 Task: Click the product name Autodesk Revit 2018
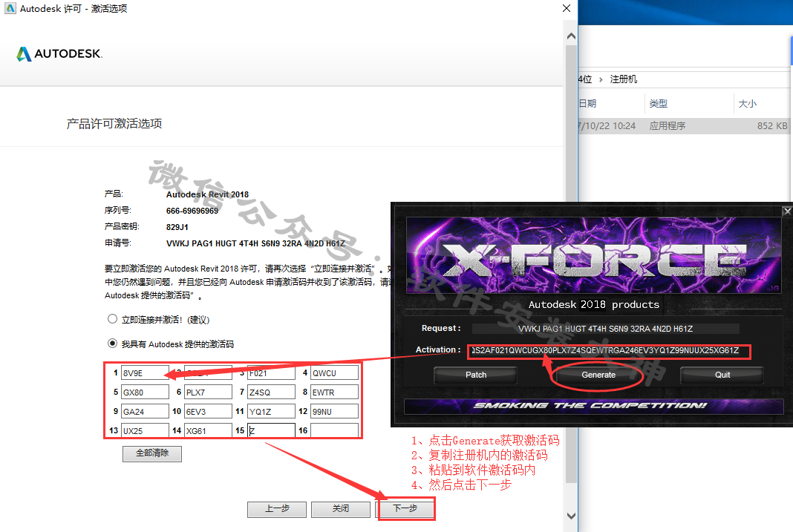click(x=207, y=194)
